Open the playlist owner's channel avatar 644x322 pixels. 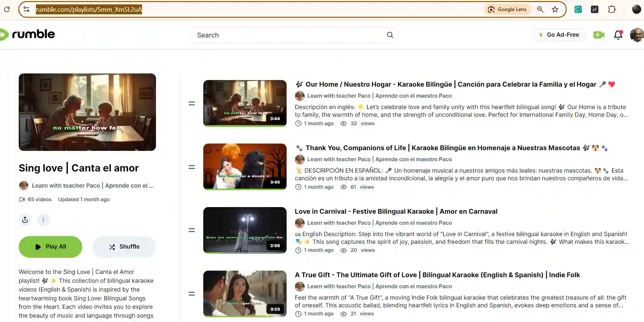coord(23,185)
